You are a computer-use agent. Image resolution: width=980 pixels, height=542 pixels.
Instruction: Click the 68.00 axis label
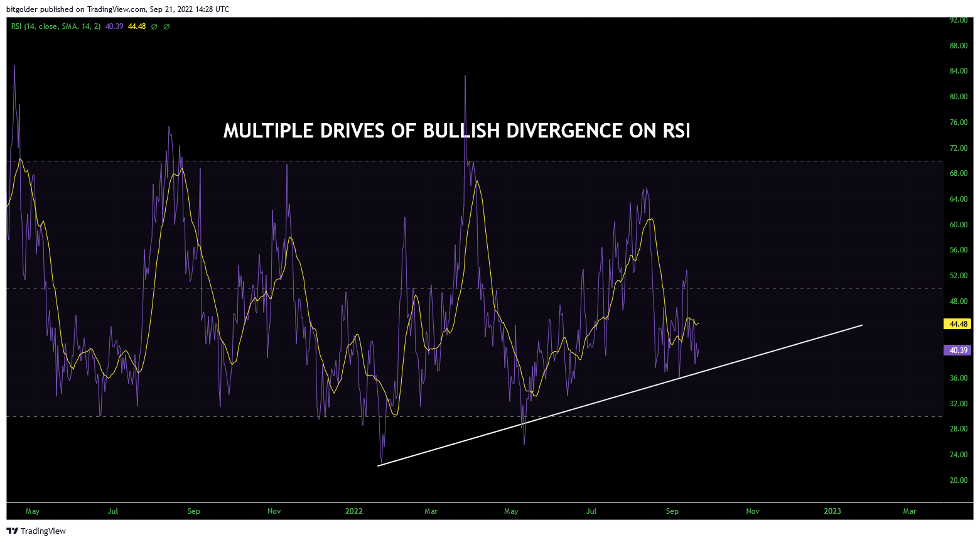959,173
